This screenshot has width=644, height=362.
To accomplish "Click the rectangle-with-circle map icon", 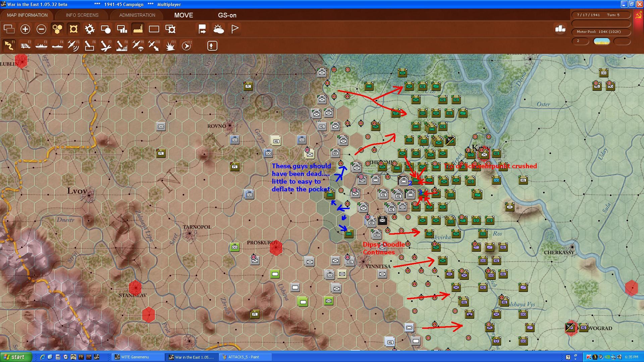I will pyautogui.click(x=106, y=29).
